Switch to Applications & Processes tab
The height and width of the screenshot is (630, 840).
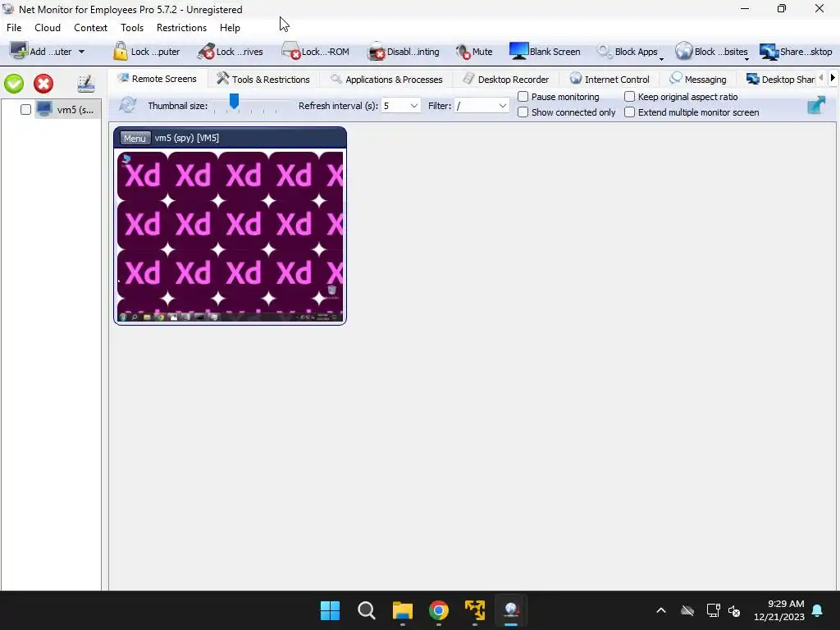click(387, 80)
